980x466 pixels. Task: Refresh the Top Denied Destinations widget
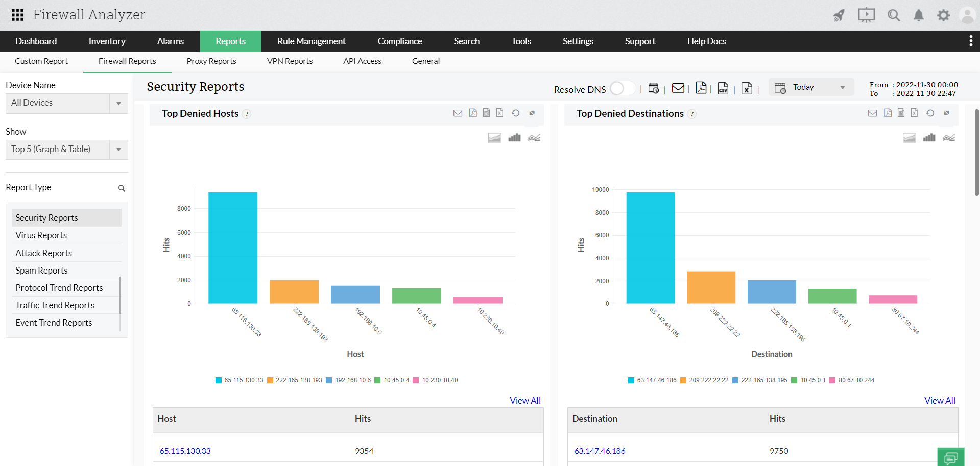pos(930,113)
